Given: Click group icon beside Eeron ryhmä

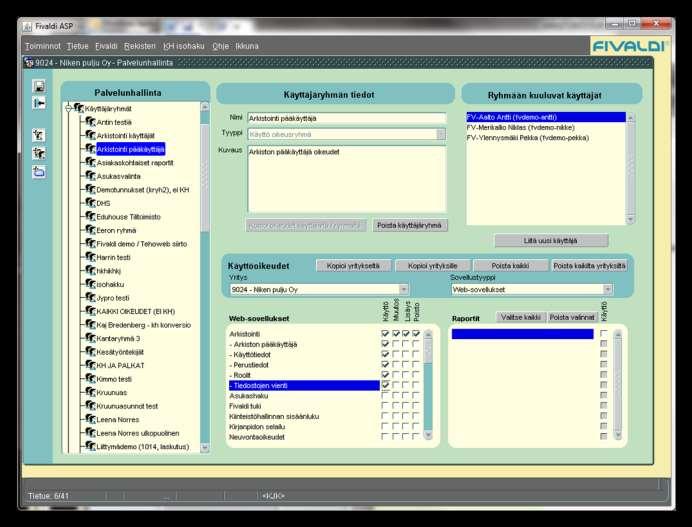Looking at the screenshot, I should [90, 230].
